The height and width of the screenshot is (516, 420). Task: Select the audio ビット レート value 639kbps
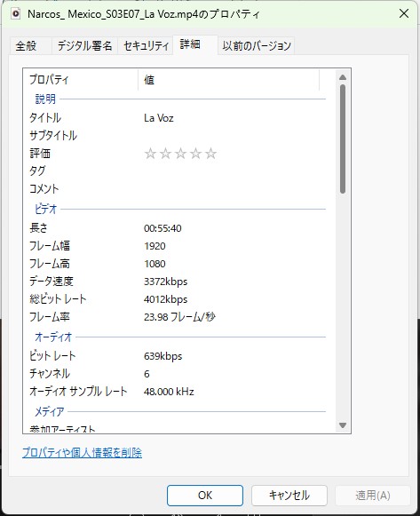coord(162,356)
